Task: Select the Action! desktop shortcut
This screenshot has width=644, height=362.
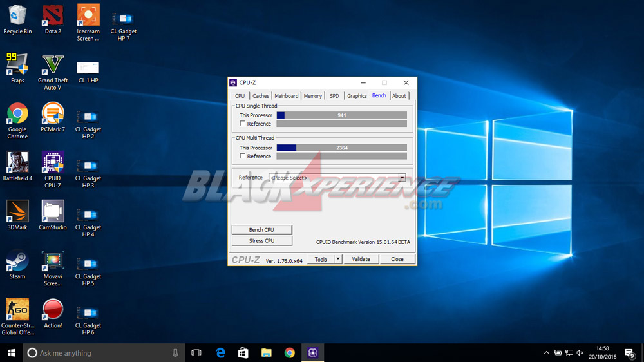Action: (x=53, y=313)
